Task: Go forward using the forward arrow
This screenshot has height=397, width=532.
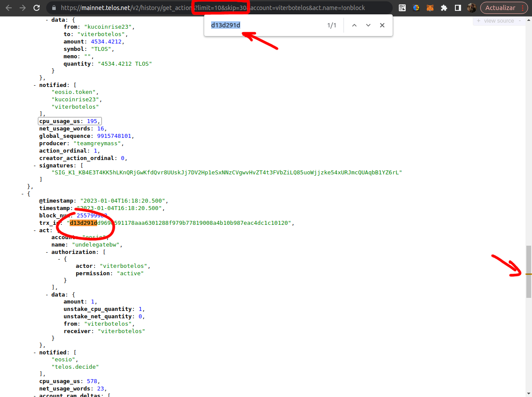Action: (23, 7)
